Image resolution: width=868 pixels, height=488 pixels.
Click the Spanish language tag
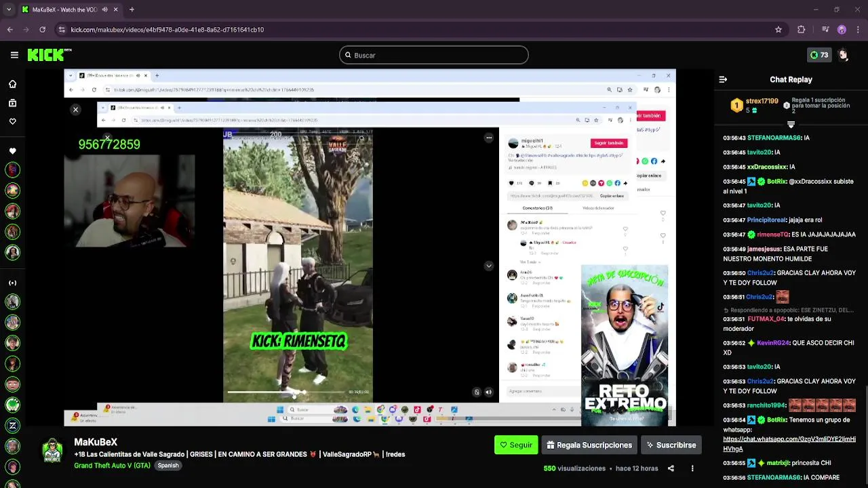[168, 466]
